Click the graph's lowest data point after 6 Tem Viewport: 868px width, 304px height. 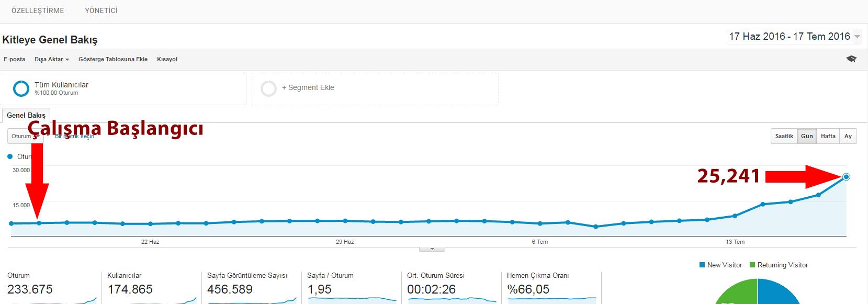coord(595,227)
